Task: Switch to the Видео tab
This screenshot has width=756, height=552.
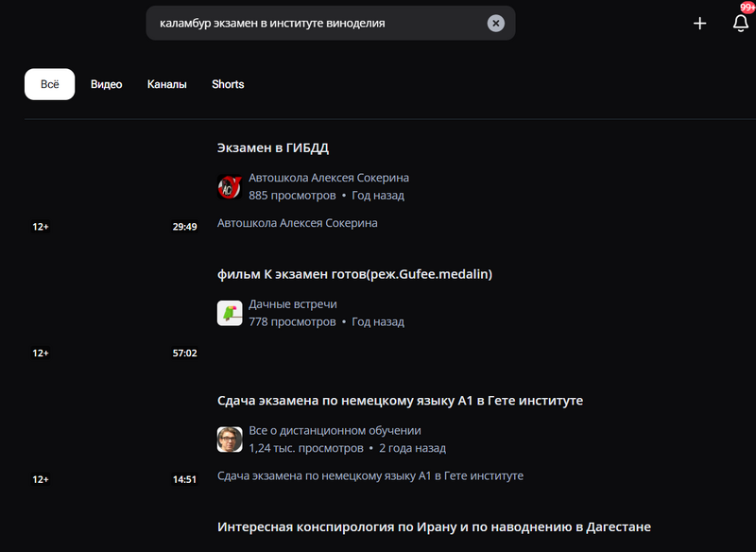Action: pyautogui.click(x=106, y=84)
